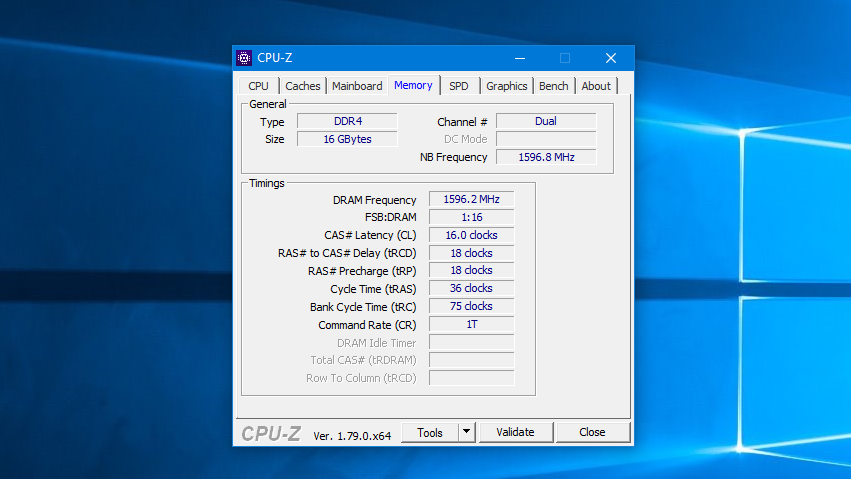Click the NB Frequency 1596.8 MHz value
This screenshot has height=479, width=851.
pyautogui.click(x=546, y=157)
